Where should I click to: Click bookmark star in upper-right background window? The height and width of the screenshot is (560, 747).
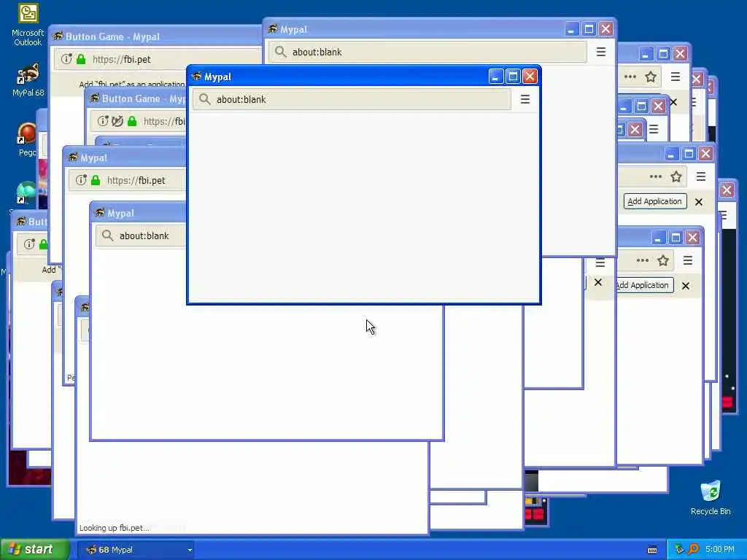point(651,77)
